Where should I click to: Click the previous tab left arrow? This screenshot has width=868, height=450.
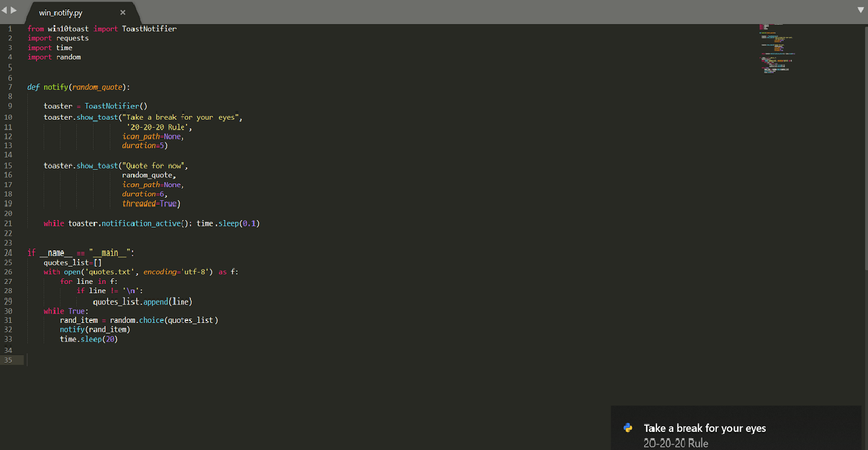click(x=4, y=10)
